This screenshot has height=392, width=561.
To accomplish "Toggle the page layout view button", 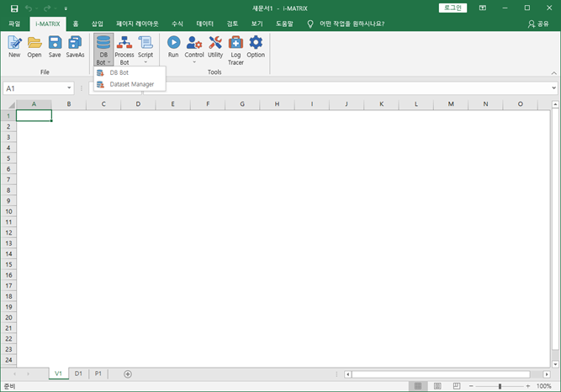I will [x=436, y=386].
